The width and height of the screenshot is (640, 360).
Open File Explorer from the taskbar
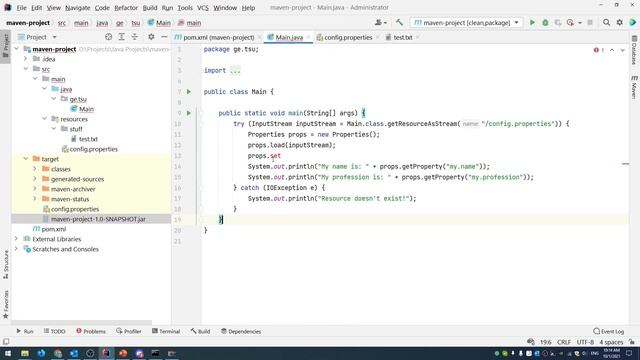click(25, 353)
